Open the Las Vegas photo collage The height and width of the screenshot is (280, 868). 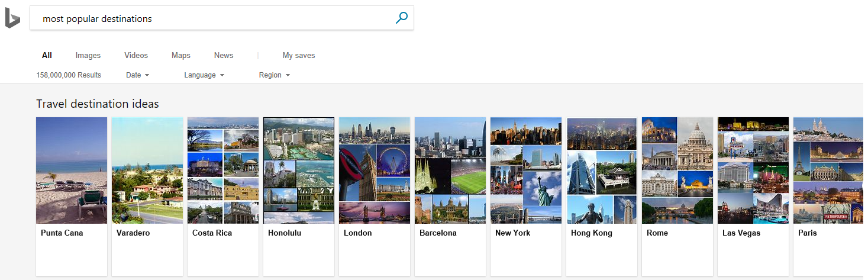(x=753, y=170)
